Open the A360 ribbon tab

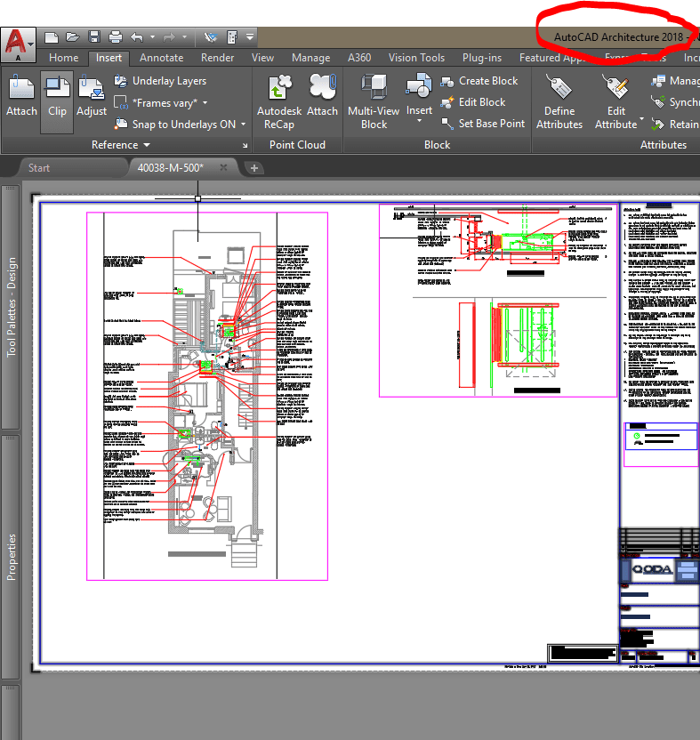[x=359, y=58]
